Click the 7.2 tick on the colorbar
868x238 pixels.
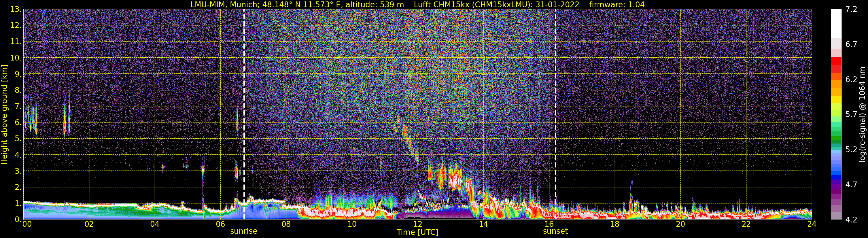[x=851, y=9]
